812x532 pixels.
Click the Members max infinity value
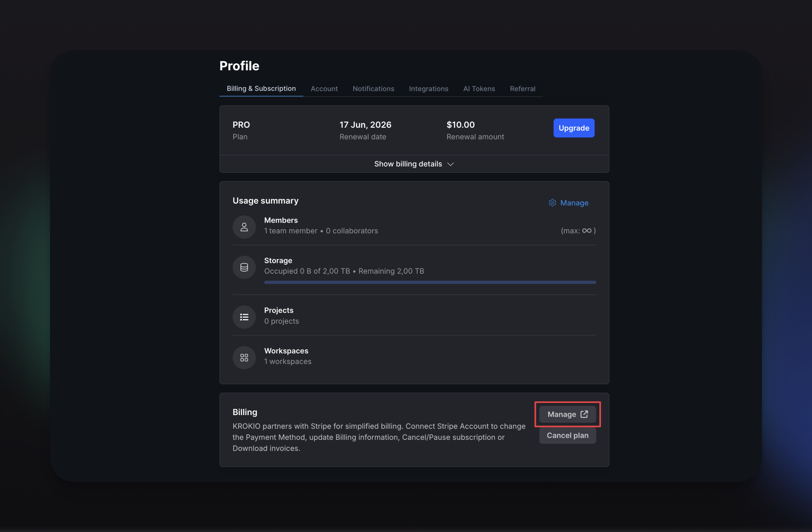[x=578, y=231]
